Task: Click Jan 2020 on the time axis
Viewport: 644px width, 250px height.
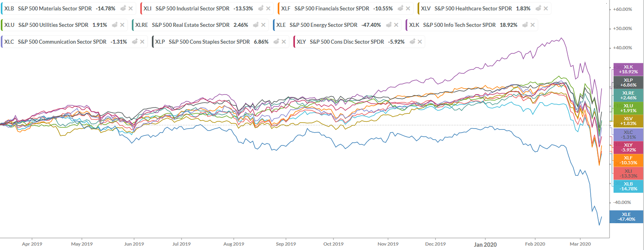Action: coord(485,244)
